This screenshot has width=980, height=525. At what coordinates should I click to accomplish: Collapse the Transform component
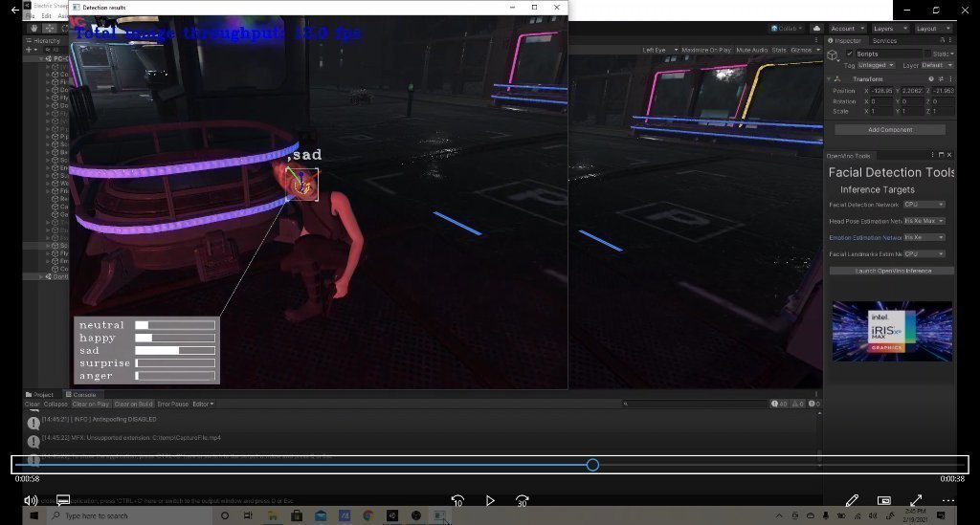click(829, 78)
